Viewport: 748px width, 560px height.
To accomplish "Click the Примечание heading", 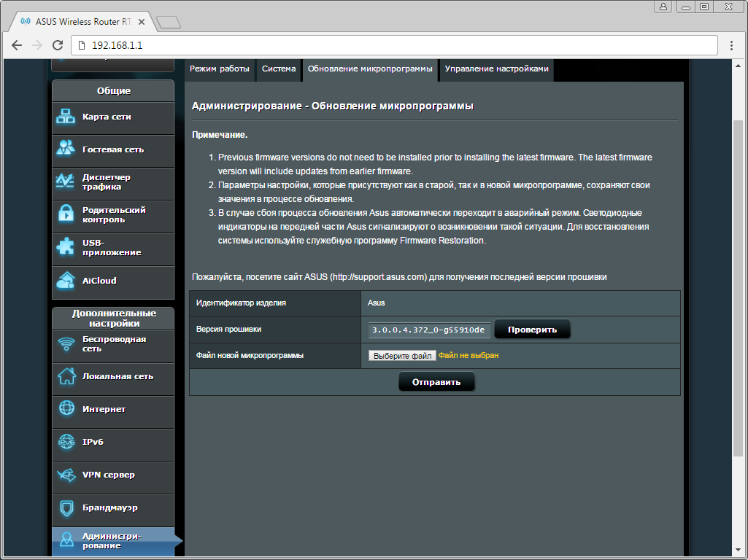I will (x=220, y=135).
